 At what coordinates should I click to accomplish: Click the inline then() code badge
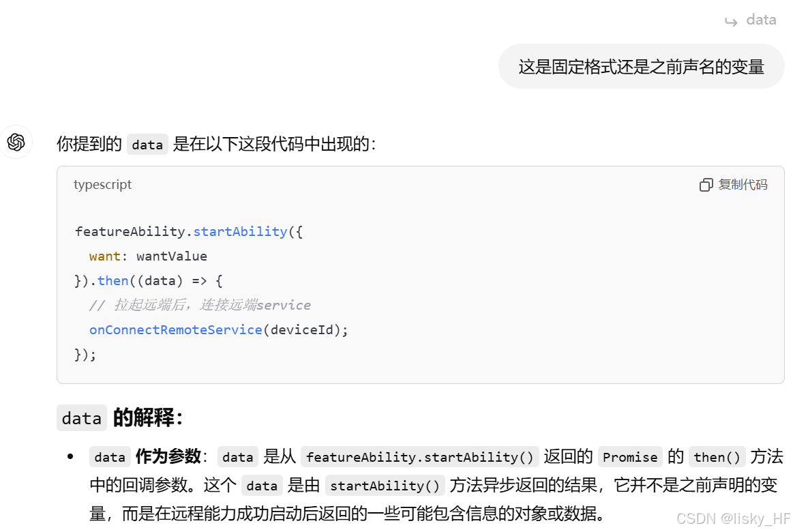click(717, 456)
